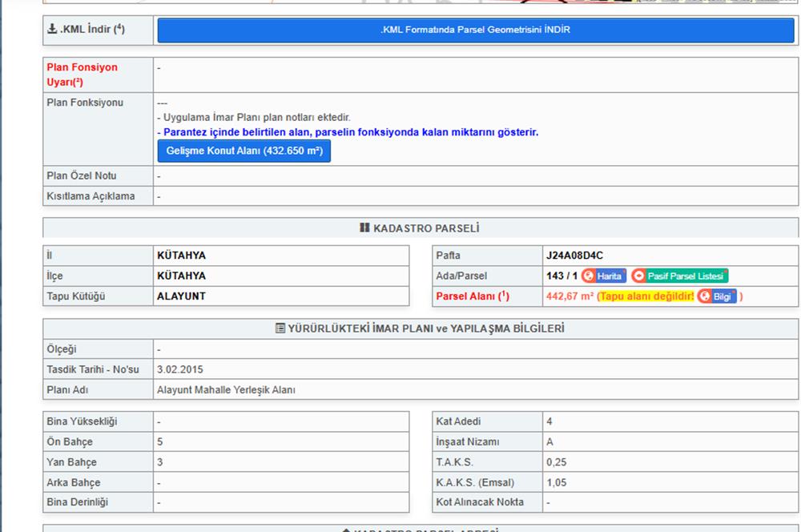The height and width of the screenshot is (532, 801).
Task: Select the İl value KÜTAHYA
Action: click(x=181, y=256)
